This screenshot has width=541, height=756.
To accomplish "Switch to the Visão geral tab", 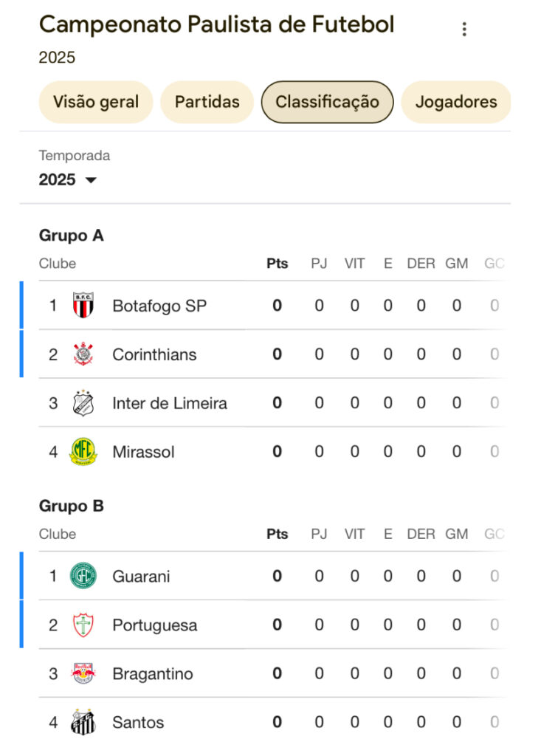I will coord(96,102).
